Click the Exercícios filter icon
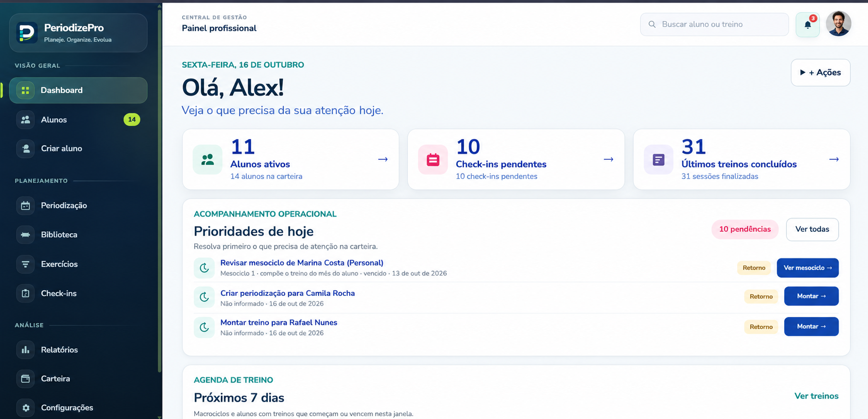This screenshot has width=868, height=419. [x=25, y=264]
